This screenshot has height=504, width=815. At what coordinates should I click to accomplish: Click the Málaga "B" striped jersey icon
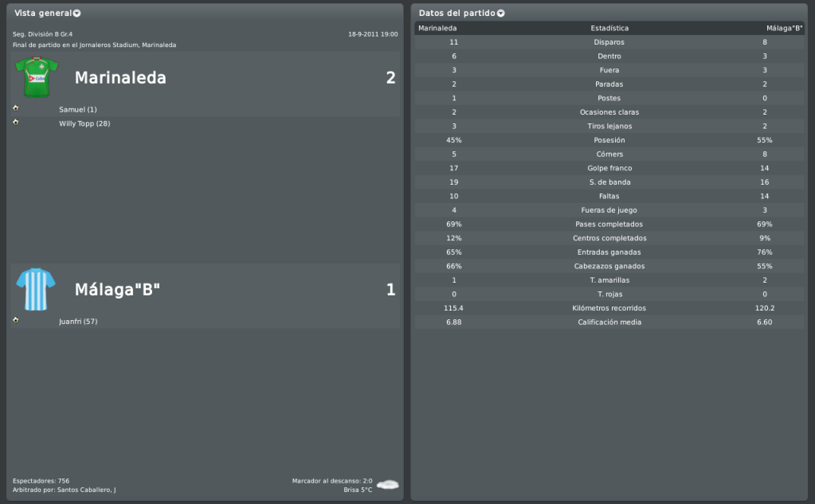point(36,289)
